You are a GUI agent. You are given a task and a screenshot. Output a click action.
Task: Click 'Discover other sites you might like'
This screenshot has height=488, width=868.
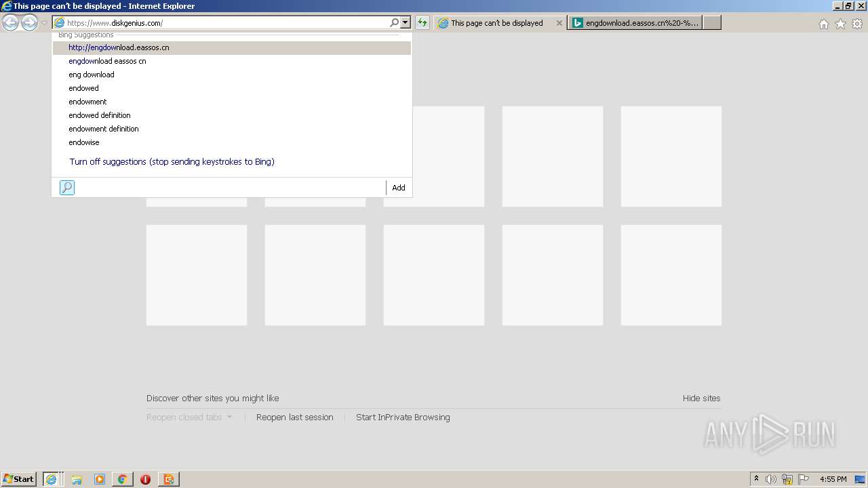213,399
